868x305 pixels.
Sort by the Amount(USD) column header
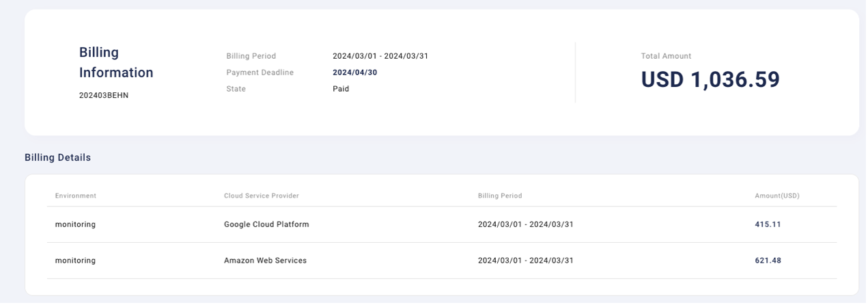(777, 196)
